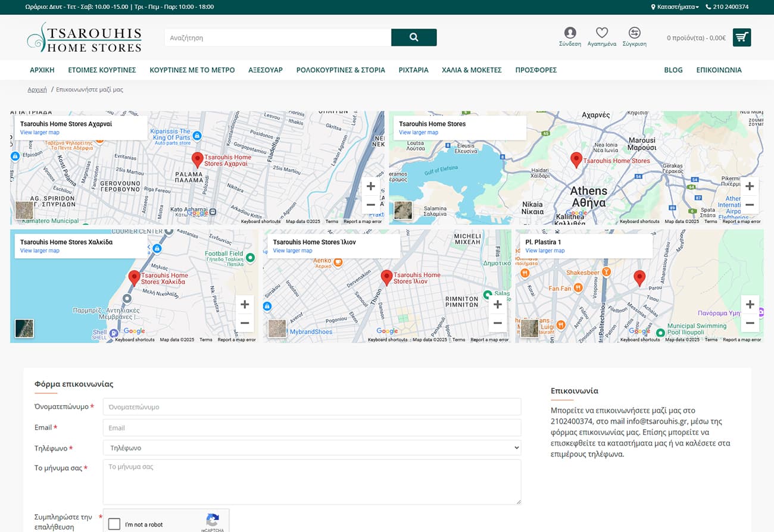Screen dimensions: 774x532
Task: Click the red pin on Pl. Plastira map
Action: point(639,278)
